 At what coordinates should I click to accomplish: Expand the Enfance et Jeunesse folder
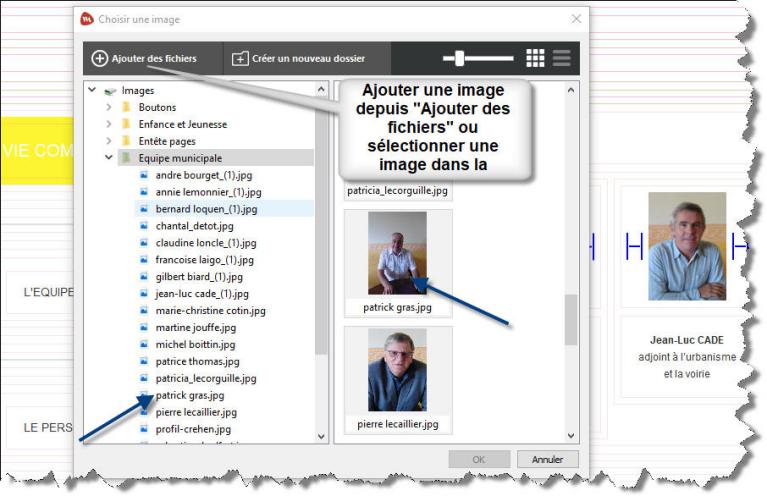108,124
